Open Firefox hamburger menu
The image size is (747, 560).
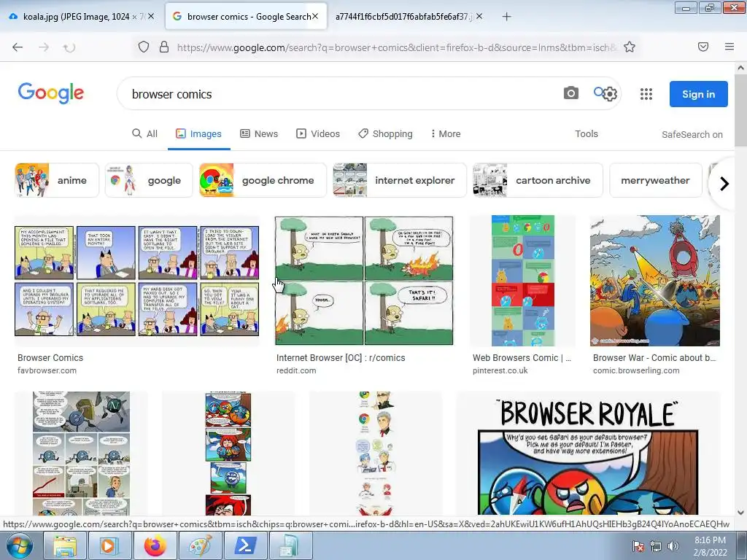729,47
